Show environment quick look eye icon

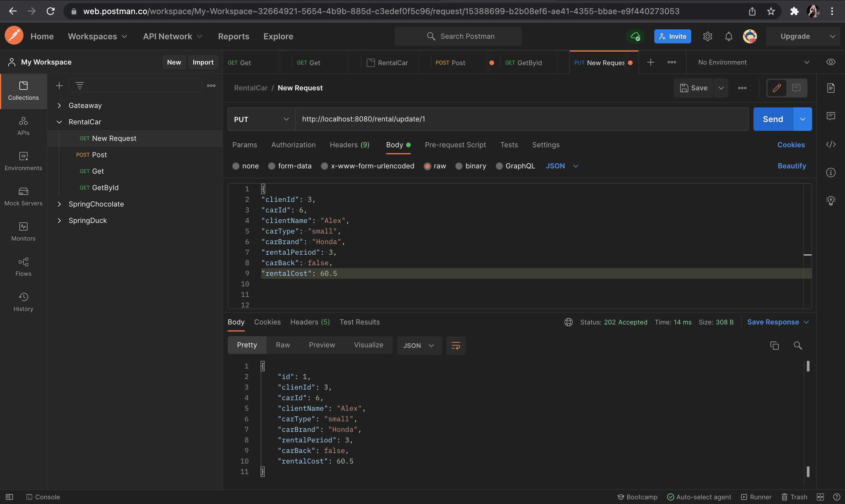831,62
